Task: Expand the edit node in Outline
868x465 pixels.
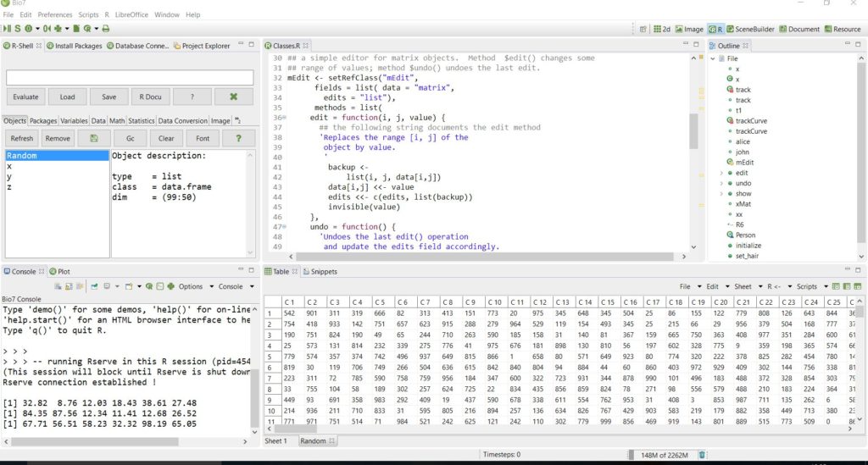Action: pyautogui.click(x=721, y=173)
